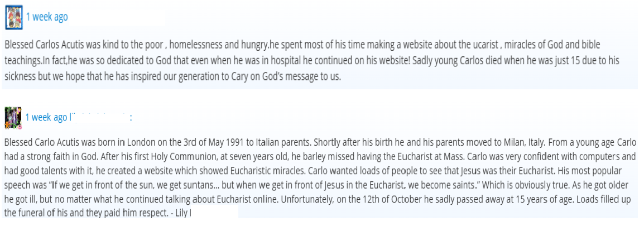Image resolution: width=644 pixels, height=231 pixels.
Task: Click the blurred username beside second timestamp
Action: [x=100, y=118]
